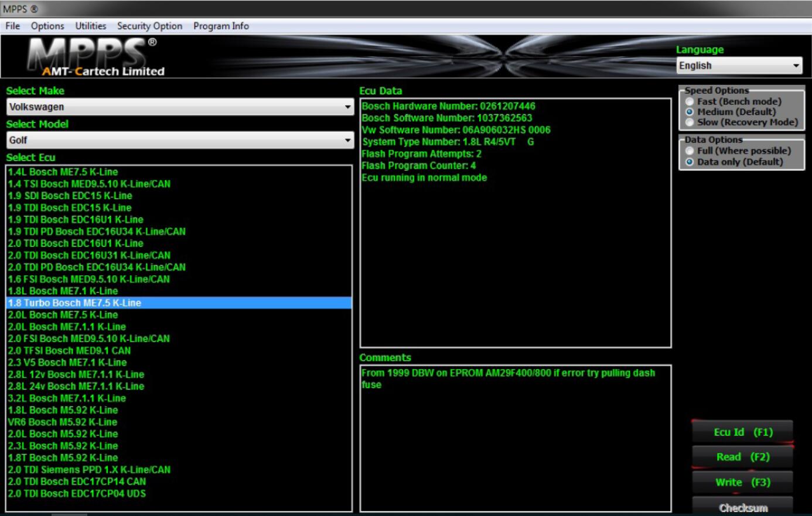Open the Options menu
This screenshot has width=812, height=516.
[x=47, y=26]
